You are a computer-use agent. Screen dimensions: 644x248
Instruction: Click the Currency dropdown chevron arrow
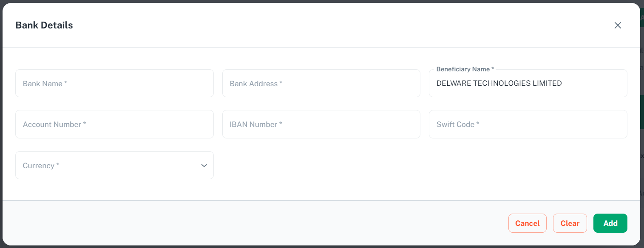click(x=204, y=166)
